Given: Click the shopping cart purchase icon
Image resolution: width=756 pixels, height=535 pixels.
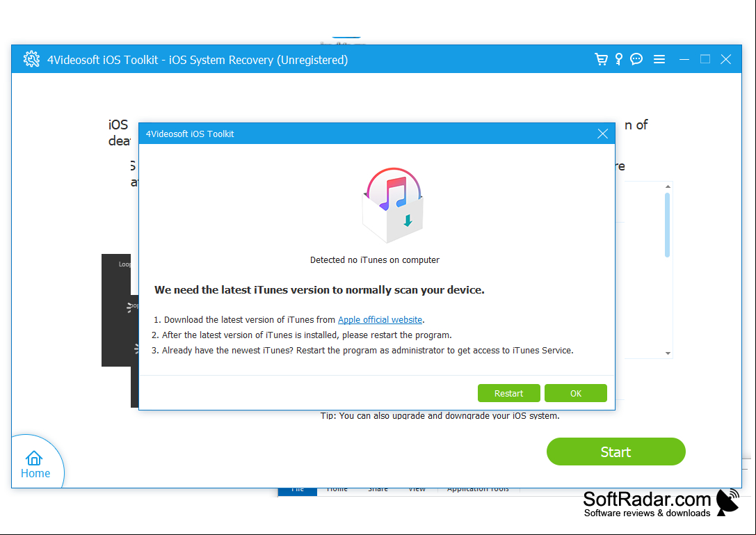Looking at the screenshot, I should pos(601,59).
